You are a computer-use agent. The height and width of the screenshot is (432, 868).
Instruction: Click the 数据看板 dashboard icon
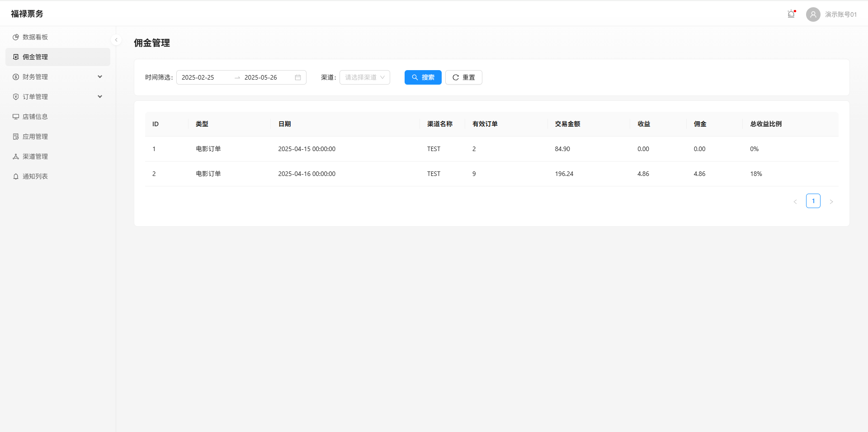pyautogui.click(x=16, y=37)
